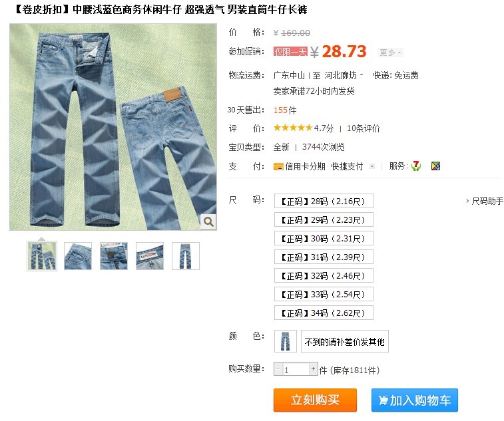
Task: Click the credit card installment icon
Action: click(x=278, y=166)
